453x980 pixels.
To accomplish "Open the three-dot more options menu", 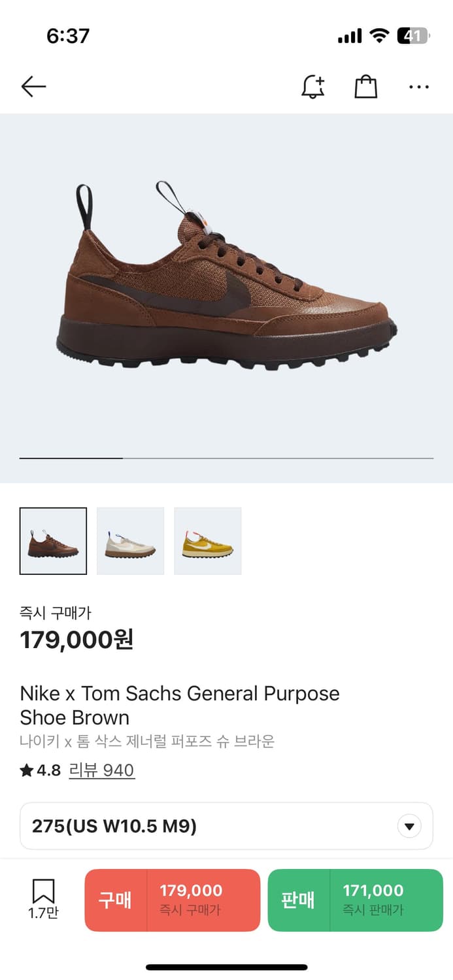I will 418,86.
